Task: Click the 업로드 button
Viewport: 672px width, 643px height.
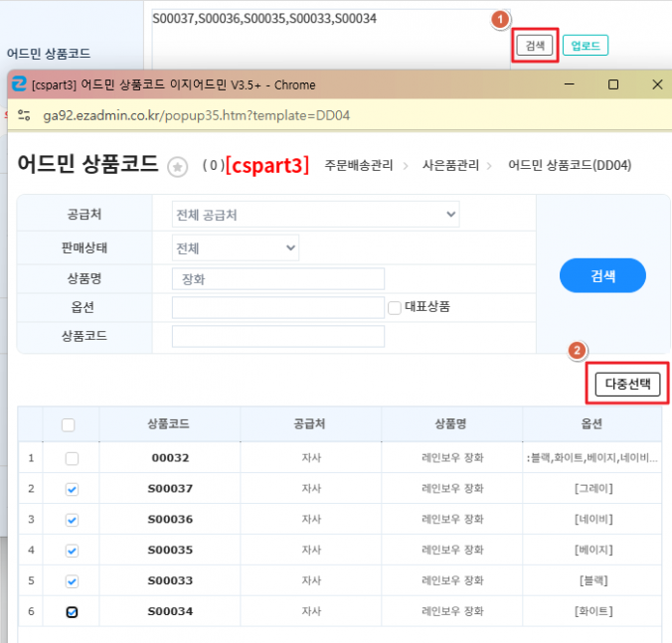Action: pyautogui.click(x=585, y=46)
